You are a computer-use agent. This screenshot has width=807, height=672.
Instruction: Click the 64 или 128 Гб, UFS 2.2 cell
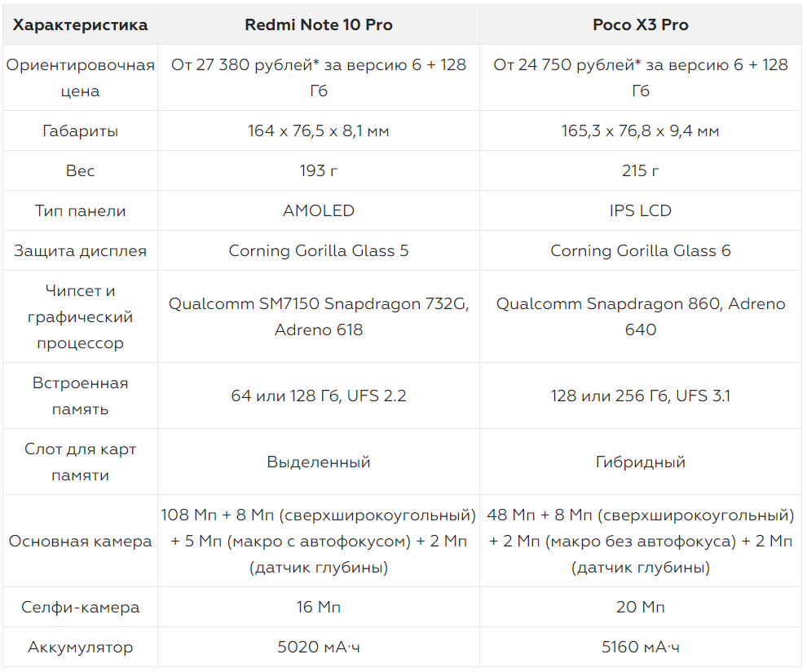319,396
